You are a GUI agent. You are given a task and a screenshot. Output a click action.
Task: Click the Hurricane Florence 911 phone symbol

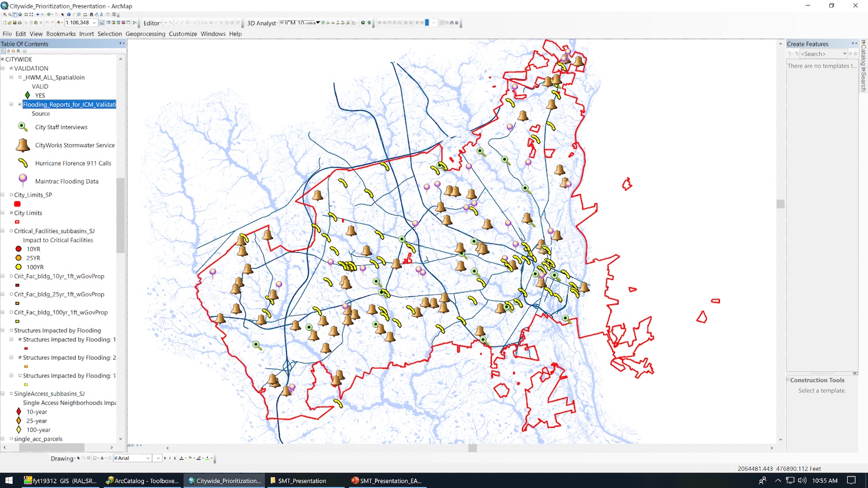[x=23, y=163]
